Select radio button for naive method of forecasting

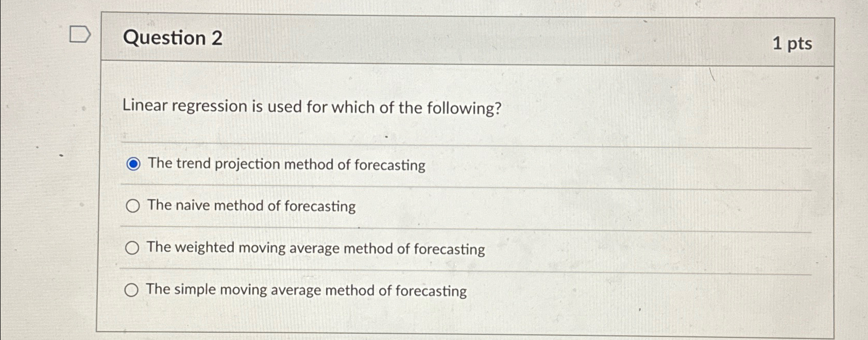pyautogui.click(x=133, y=206)
